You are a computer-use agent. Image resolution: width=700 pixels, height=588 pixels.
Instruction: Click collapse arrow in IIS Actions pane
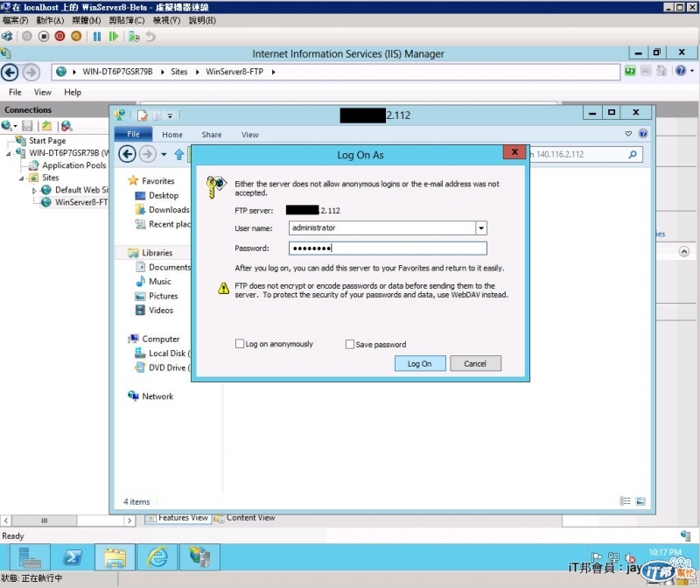[x=684, y=251]
